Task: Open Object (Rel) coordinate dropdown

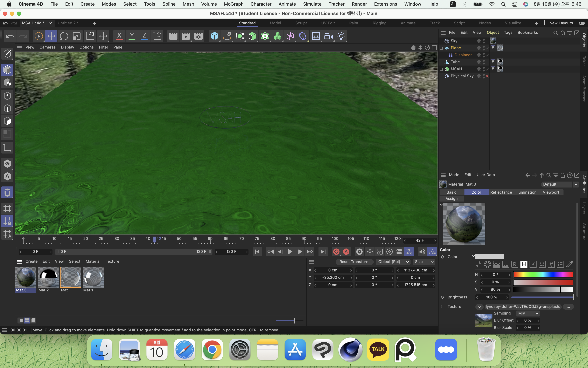Action: 393,262
